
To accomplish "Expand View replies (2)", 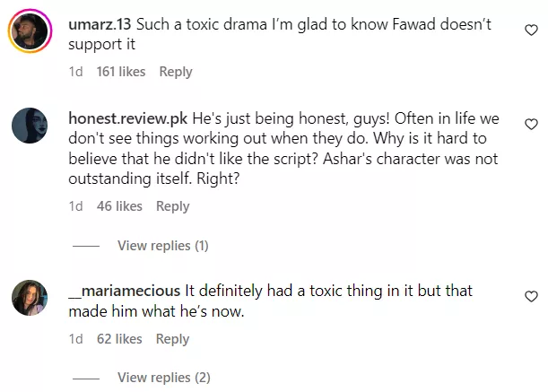I will (163, 377).
